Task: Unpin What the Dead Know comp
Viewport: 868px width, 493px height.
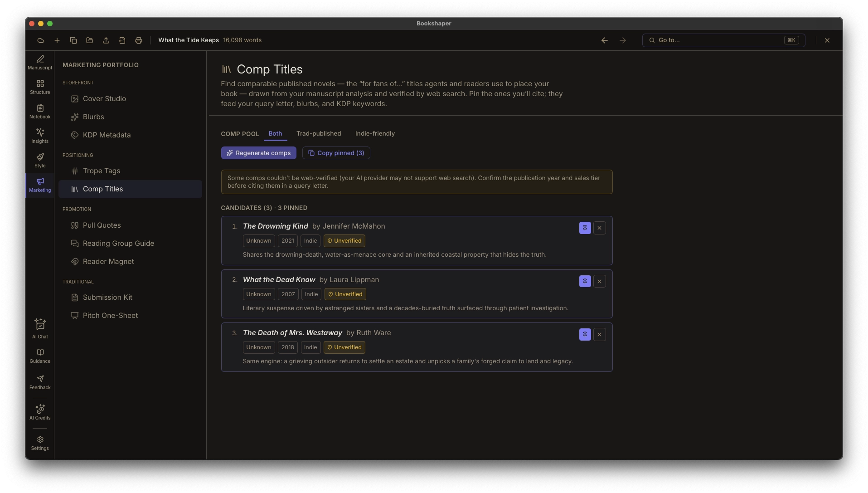Action: (x=585, y=282)
